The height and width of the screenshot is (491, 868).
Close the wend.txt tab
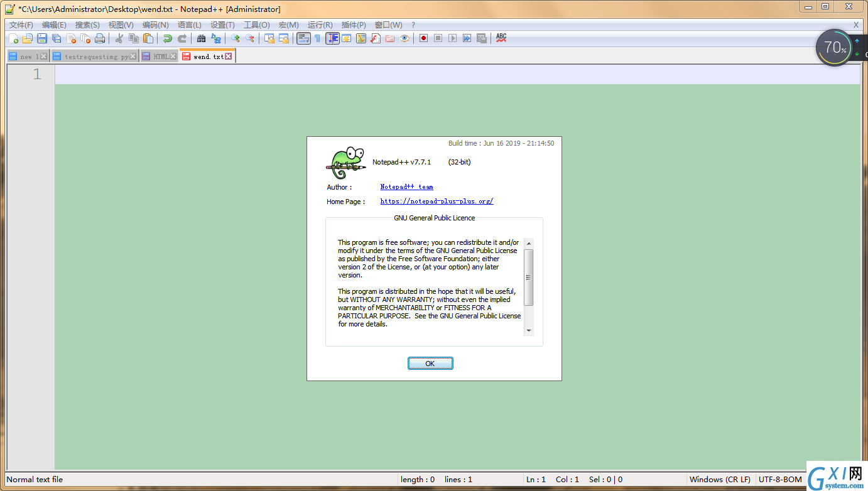pos(229,57)
